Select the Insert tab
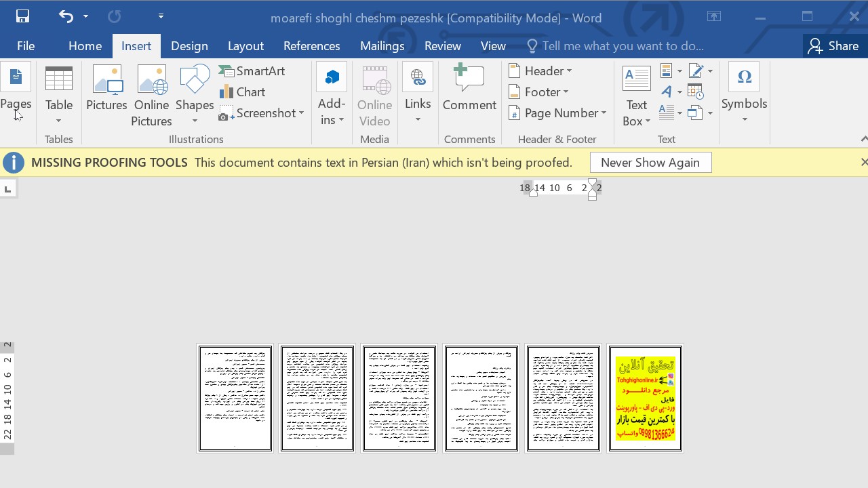 click(136, 46)
